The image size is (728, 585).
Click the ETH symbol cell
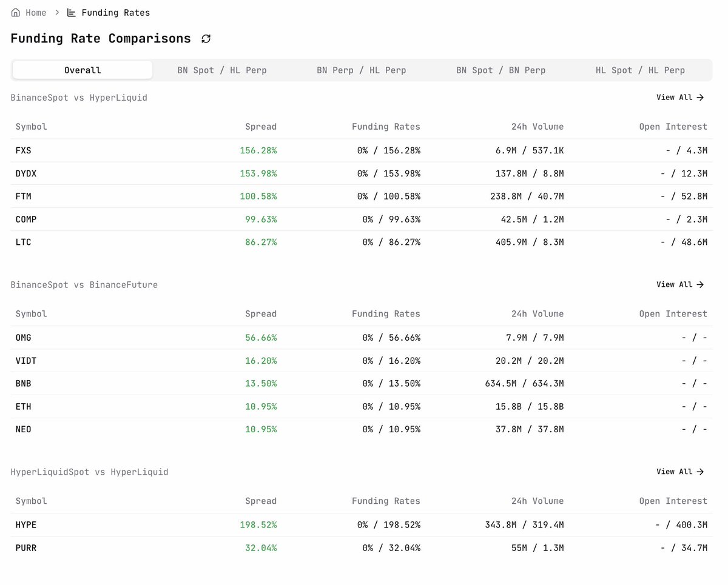[24, 406]
